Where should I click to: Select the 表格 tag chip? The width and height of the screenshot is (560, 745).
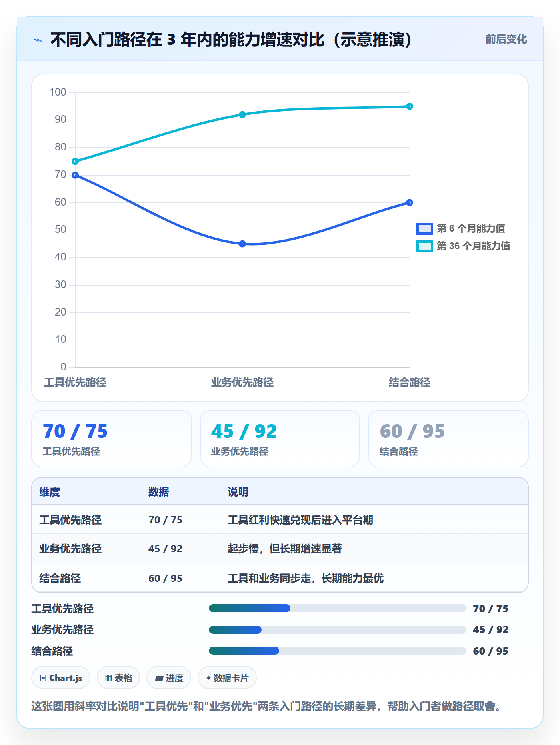[x=118, y=678]
